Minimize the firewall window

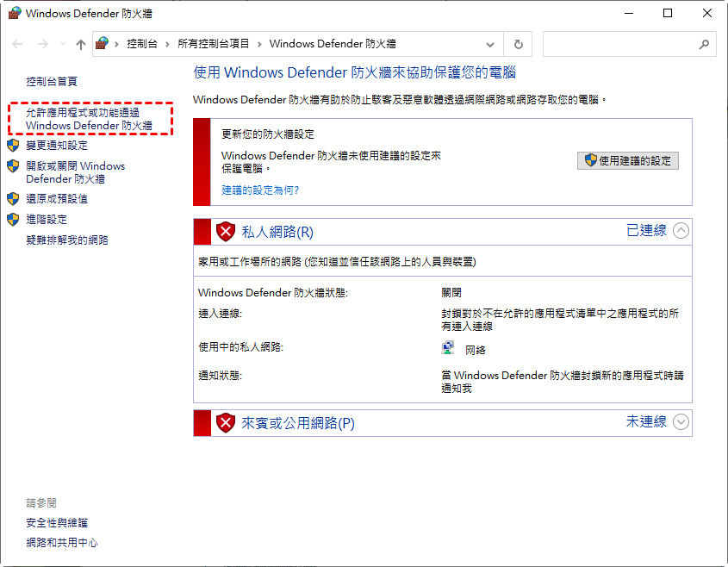tap(629, 13)
